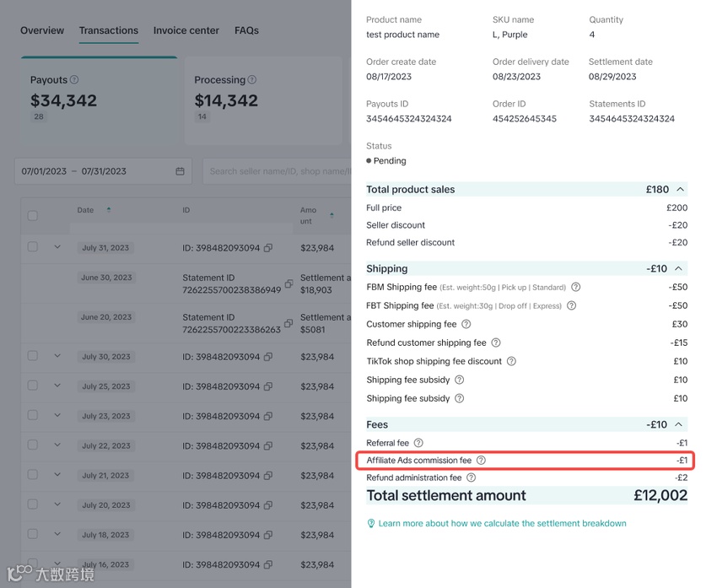Show info for Affiliate Ads commission fee
This screenshot has width=717, height=588.
tap(481, 461)
